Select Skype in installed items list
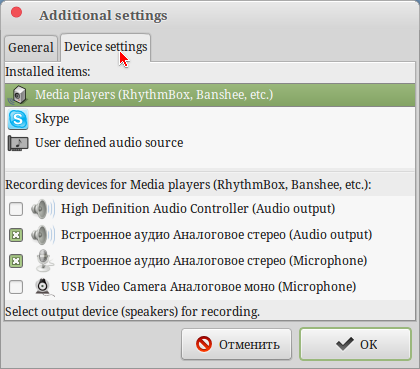 click(210, 119)
